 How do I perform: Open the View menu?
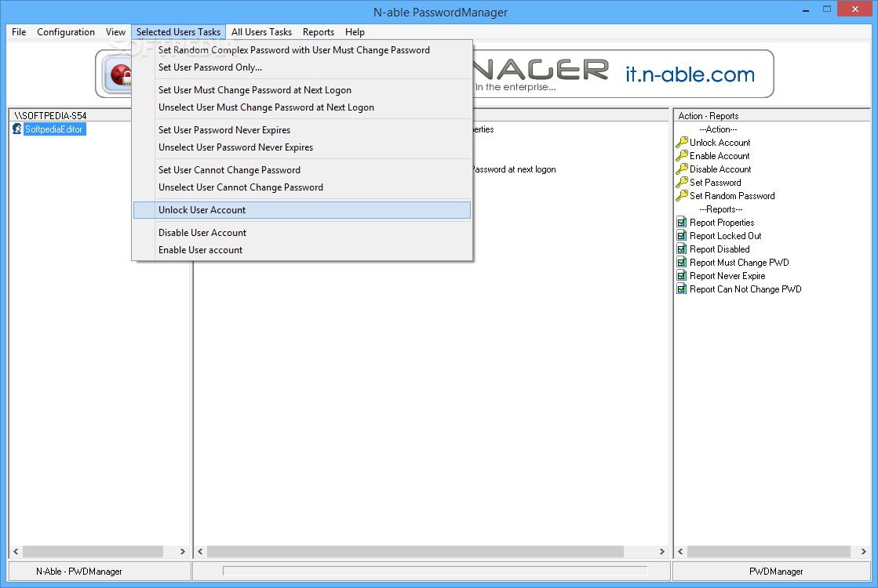[115, 32]
